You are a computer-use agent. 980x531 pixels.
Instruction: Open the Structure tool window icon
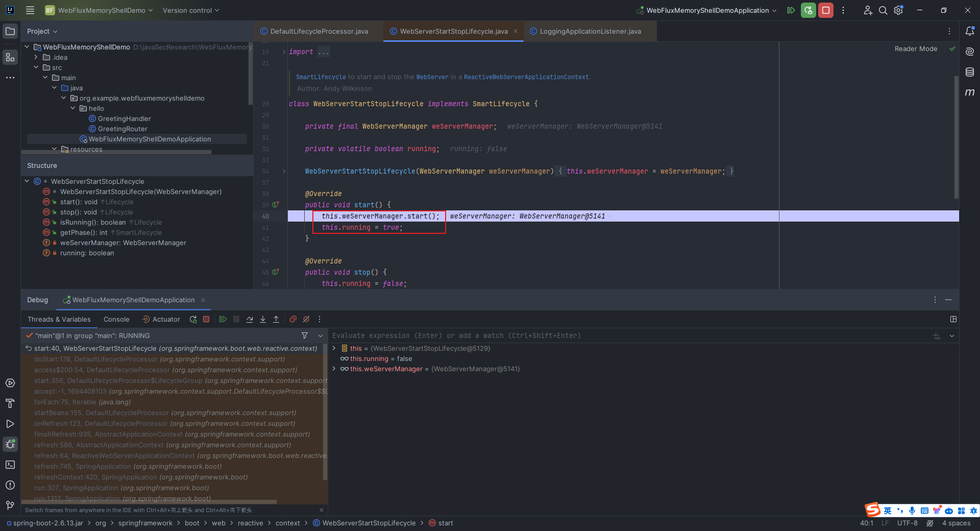click(10, 57)
